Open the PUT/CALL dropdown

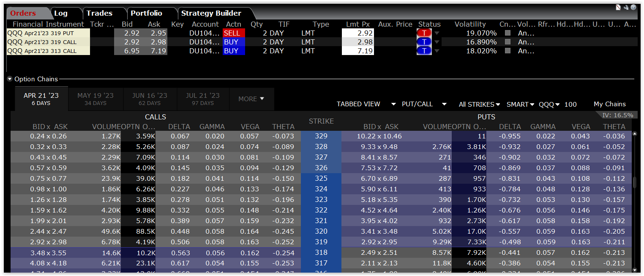pyautogui.click(x=424, y=104)
